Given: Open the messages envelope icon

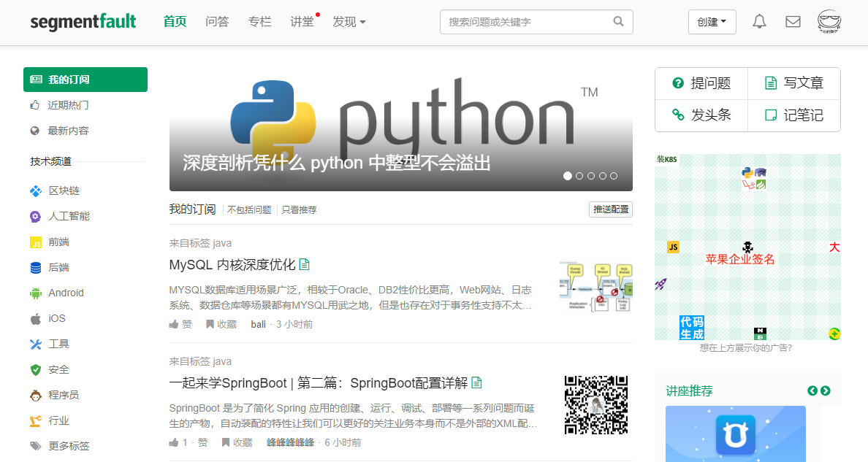Looking at the screenshot, I should pyautogui.click(x=793, y=22).
